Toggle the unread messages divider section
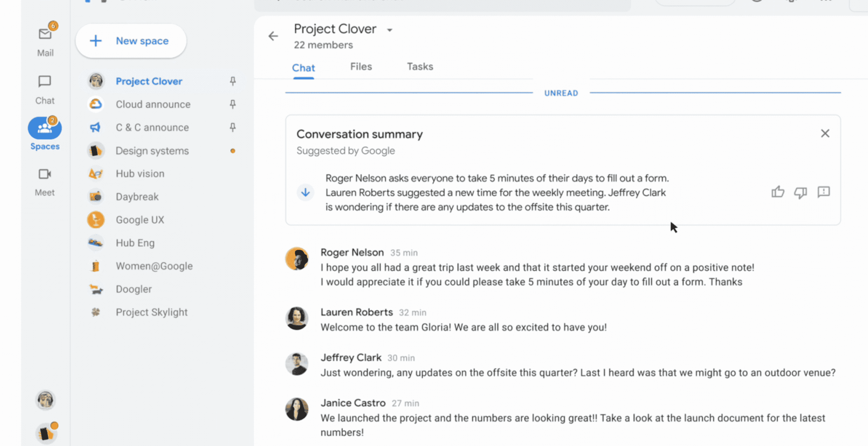Screen dimensions: 868x446 [x=561, y=93]
